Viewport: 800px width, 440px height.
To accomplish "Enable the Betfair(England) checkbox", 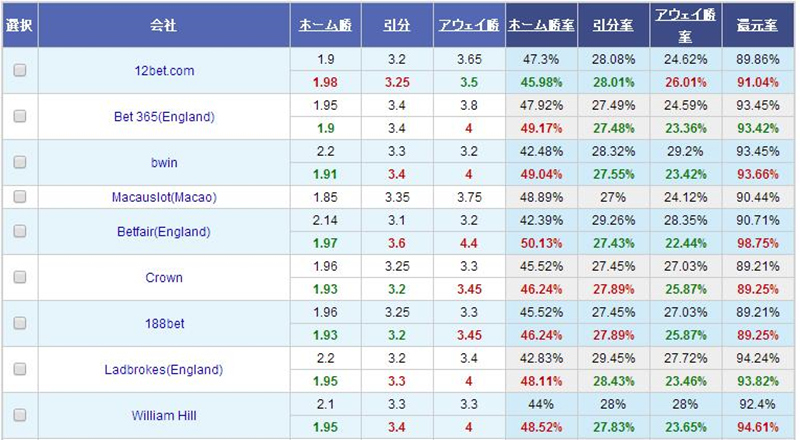I will click(x=20, y=231).
